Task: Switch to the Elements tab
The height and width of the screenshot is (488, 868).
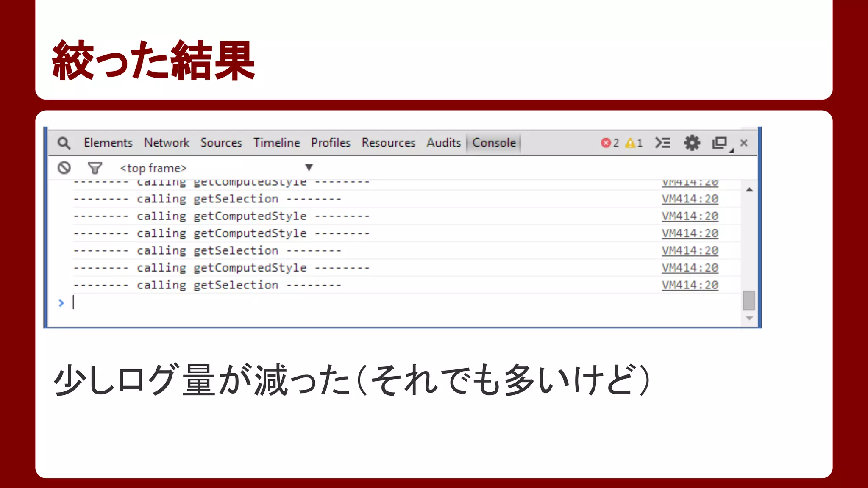Action: (108, 143)
